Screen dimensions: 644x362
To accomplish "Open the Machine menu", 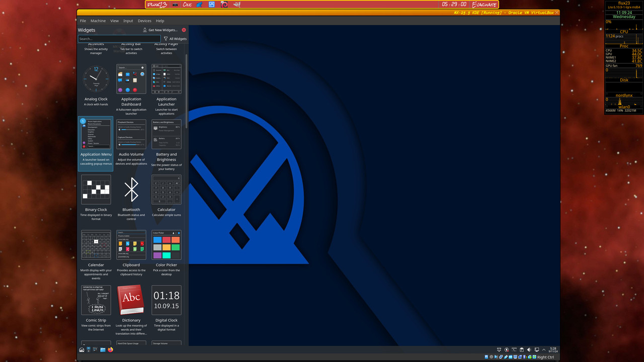I will tap(98, 21).
